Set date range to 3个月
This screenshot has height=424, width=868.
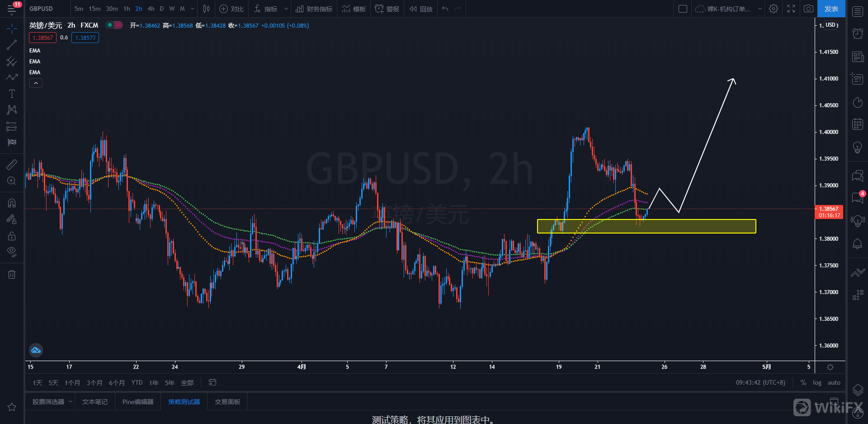point(94,383)
